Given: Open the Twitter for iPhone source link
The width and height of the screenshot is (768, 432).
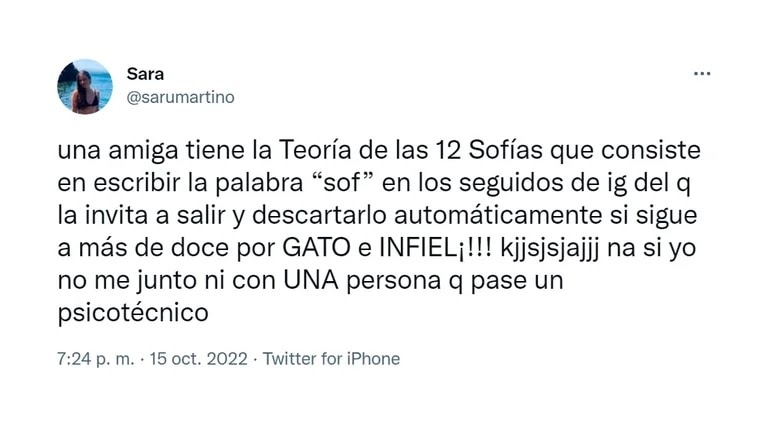Looking at the screenshot, I should [331, 359].
